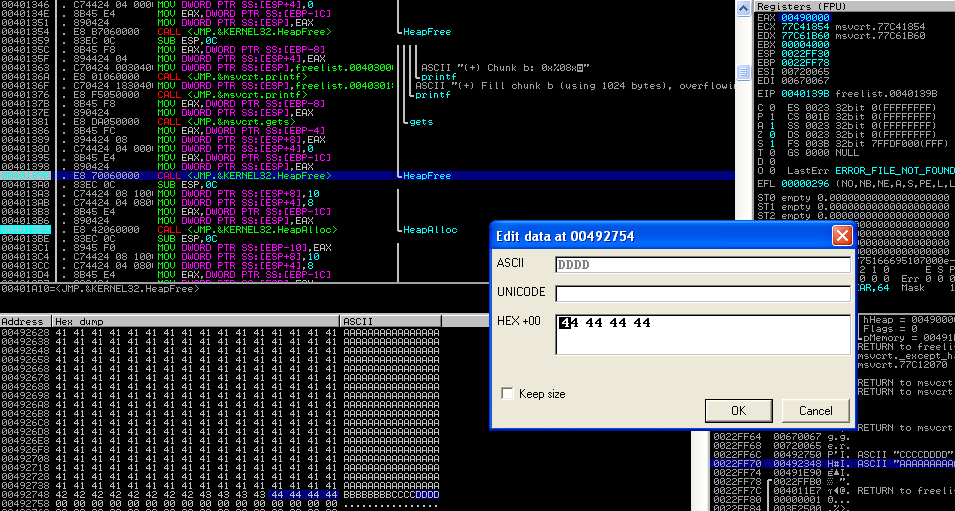Toggle the O flag value
955x511 pixels.
click(x=772, y=171)
